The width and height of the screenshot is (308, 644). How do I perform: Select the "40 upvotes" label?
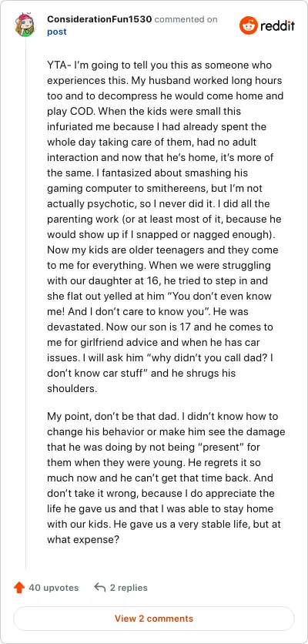point(53,588)
